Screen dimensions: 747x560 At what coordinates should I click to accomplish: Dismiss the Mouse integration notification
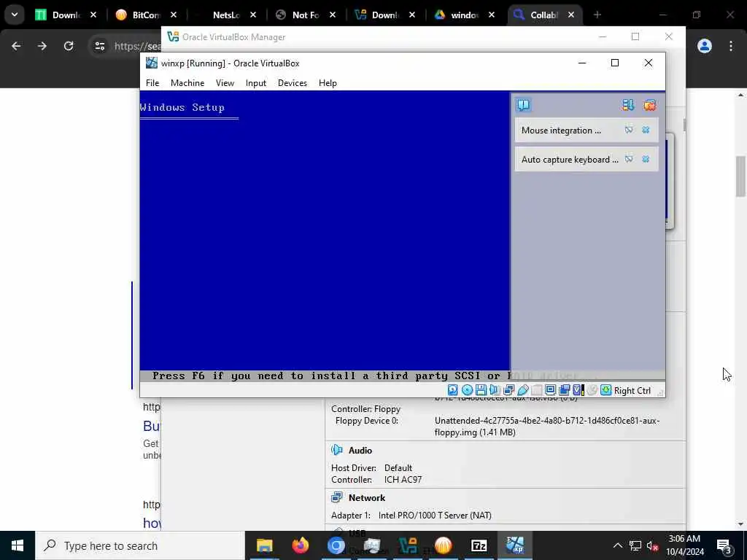(x=646, y=130)
